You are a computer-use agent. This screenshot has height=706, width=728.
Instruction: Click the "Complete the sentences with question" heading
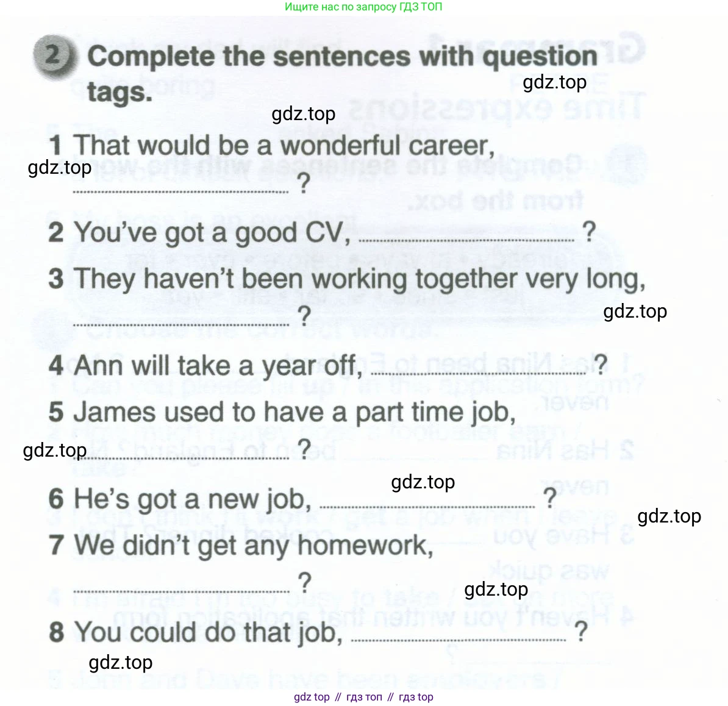341,57
